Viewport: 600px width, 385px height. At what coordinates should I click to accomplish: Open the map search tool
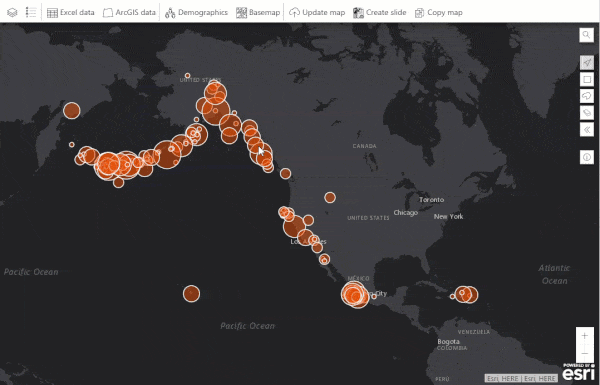(x=586, y=35)
